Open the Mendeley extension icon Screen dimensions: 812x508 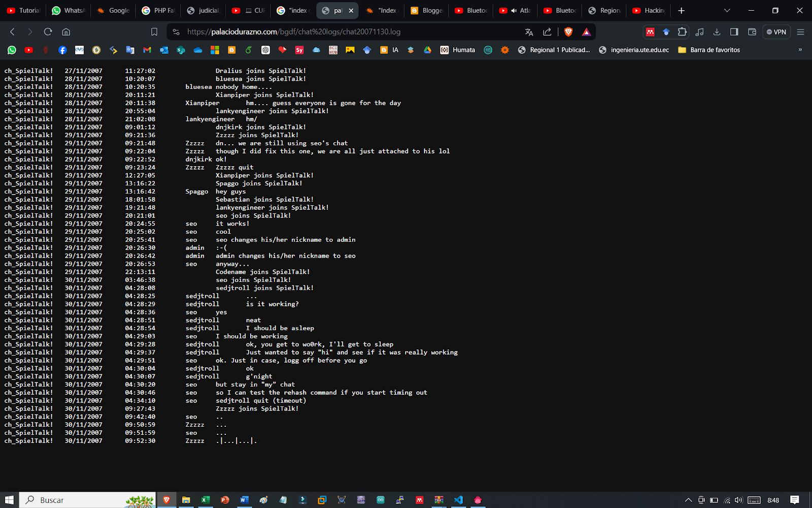coord(650,32)
